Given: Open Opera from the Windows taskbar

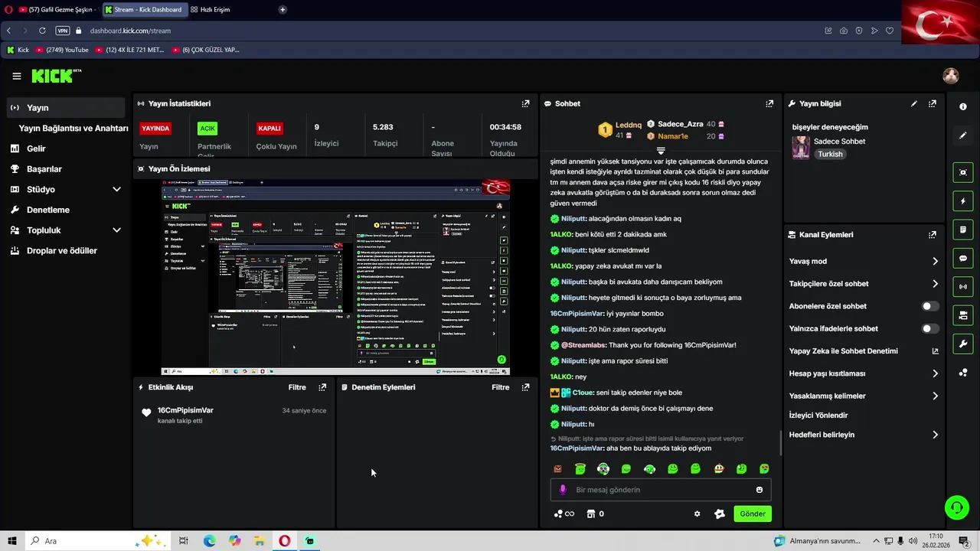Looking at the screenshot, I should (284, 541).
